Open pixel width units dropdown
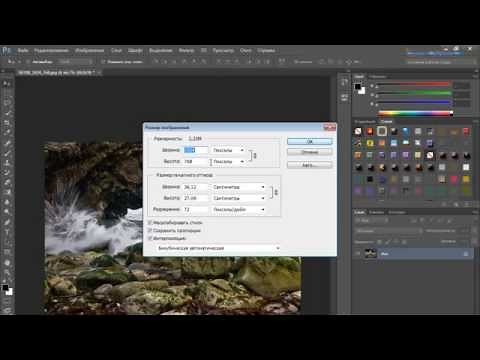Viewport: 480px width, 360px height. [228, 150]
